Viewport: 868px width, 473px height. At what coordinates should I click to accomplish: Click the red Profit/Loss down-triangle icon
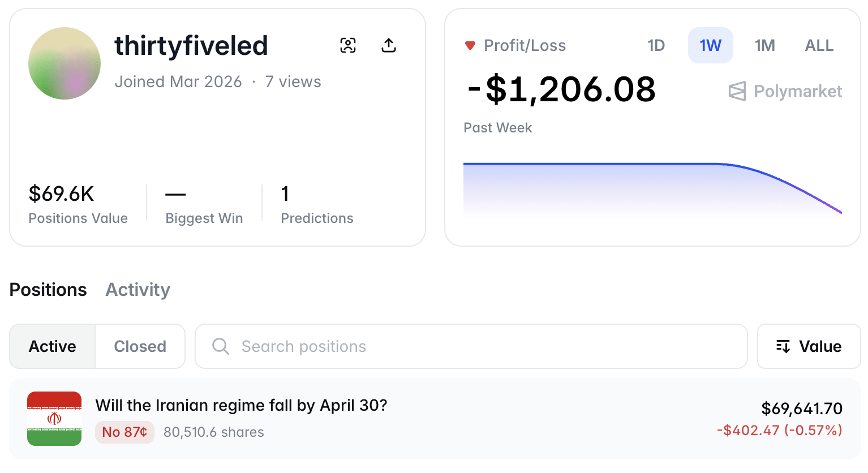470,45
